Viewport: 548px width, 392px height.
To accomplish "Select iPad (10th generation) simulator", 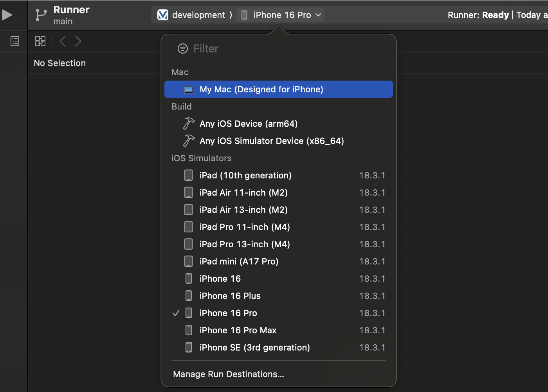I will pyautogui.click(x=279, y=175).
